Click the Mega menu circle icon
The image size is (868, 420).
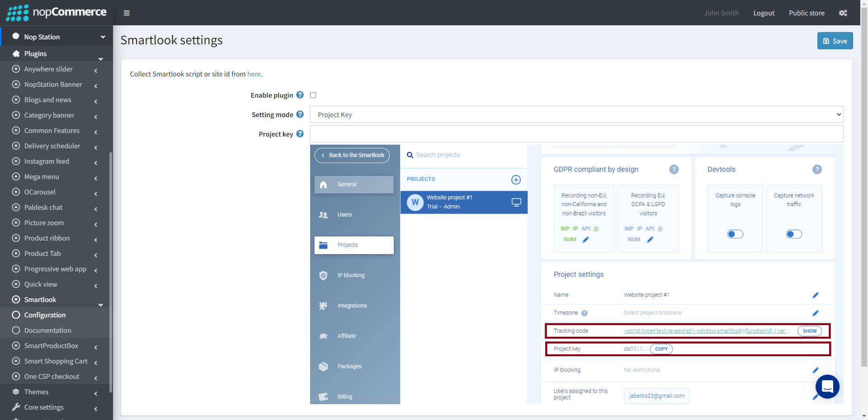pyautogui.click(x=16, y=176)
